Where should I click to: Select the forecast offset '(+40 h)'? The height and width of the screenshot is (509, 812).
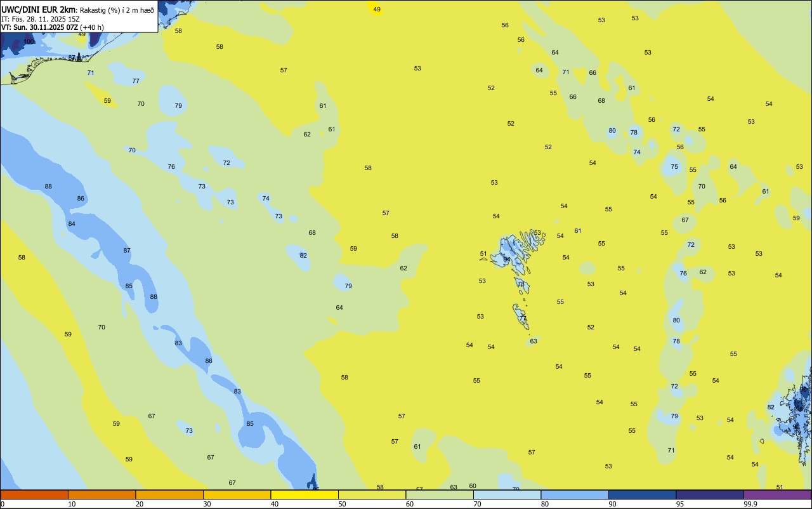pyautogui.click(x=92, y=27)
